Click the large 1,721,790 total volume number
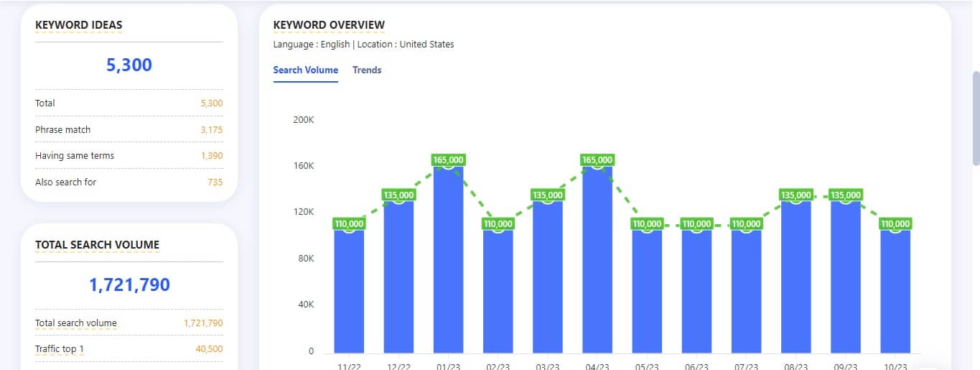The width and height of the screenshot is (980, 370). [x=129, y=285]
